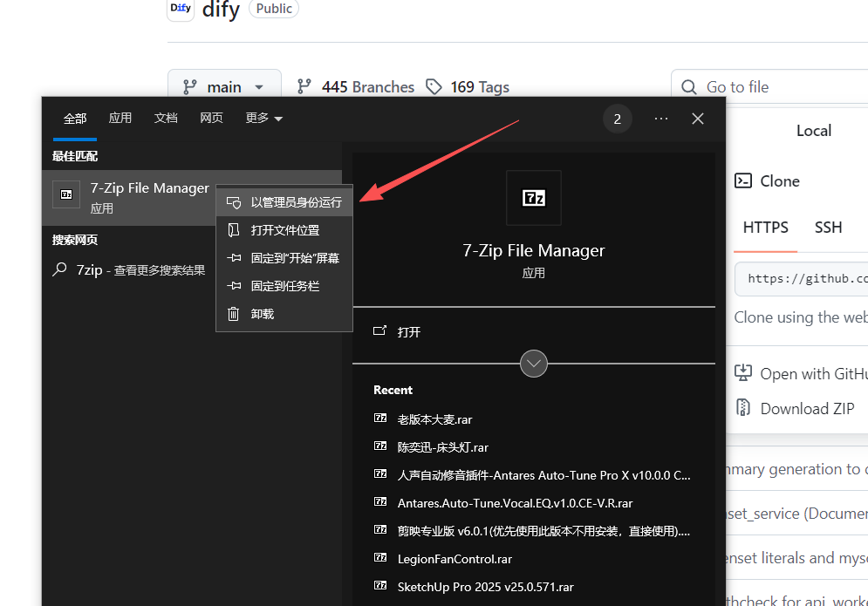Select 卸载 in the context menu
868x606 pixels.
pos(284,314)
